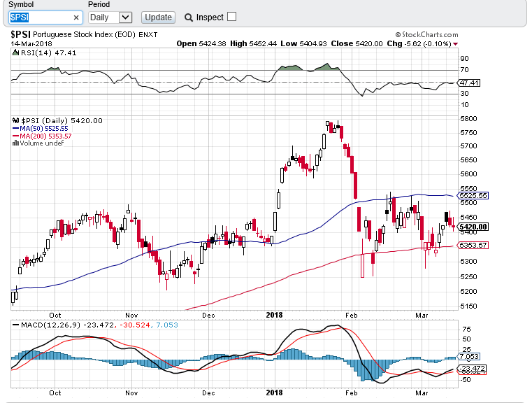Enable the Inspect checkbox

(231, 17)
